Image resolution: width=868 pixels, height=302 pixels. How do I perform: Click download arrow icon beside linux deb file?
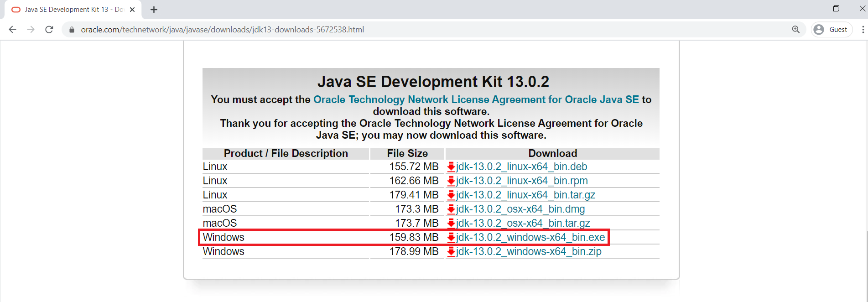coord(451,167)
